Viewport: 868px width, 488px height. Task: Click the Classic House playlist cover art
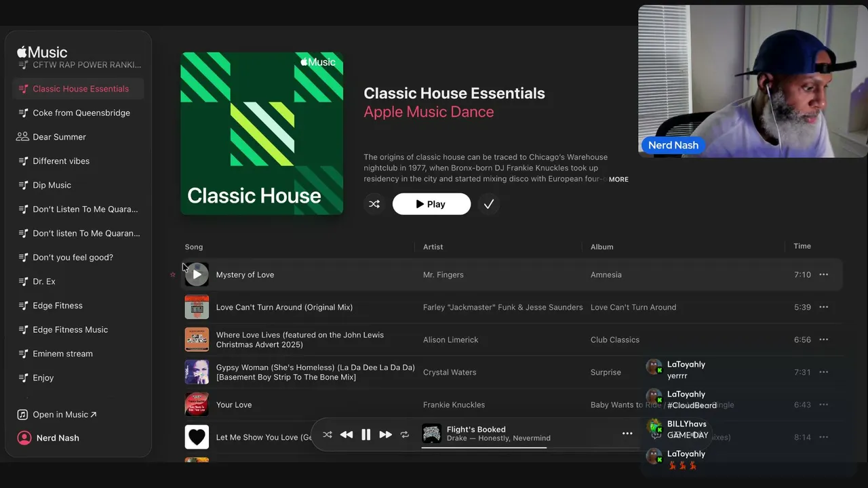point(262,134)
